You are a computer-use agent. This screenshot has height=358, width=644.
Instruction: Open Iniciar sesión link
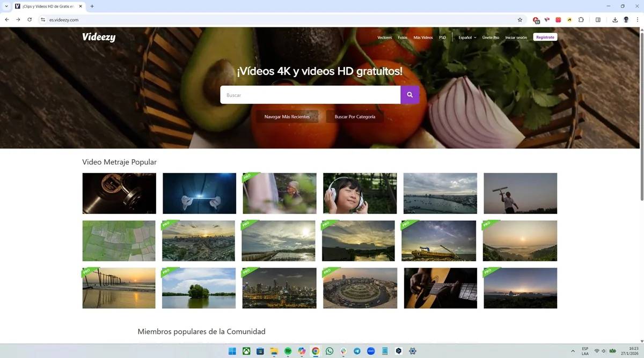tap(516, 38)
